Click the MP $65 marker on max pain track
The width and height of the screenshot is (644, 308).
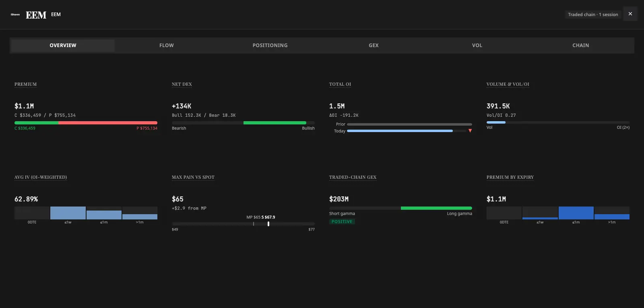click(x=254, y=224)
